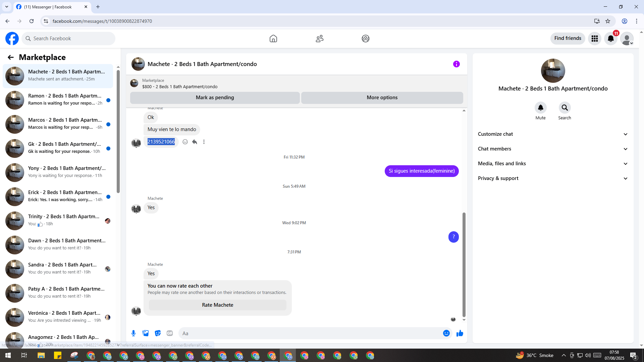The width and height of the screenshot is (644, 362).
Task: Open the Facebook menu grid icon
Action: point(595,39)
